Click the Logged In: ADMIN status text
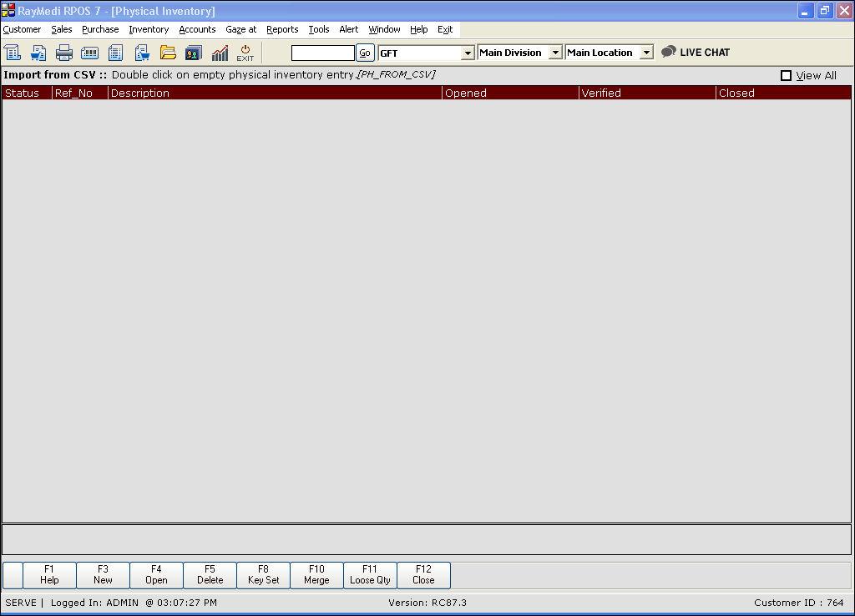Image resolution: width=855 pixels, height=616 pixels. point(94,603)
